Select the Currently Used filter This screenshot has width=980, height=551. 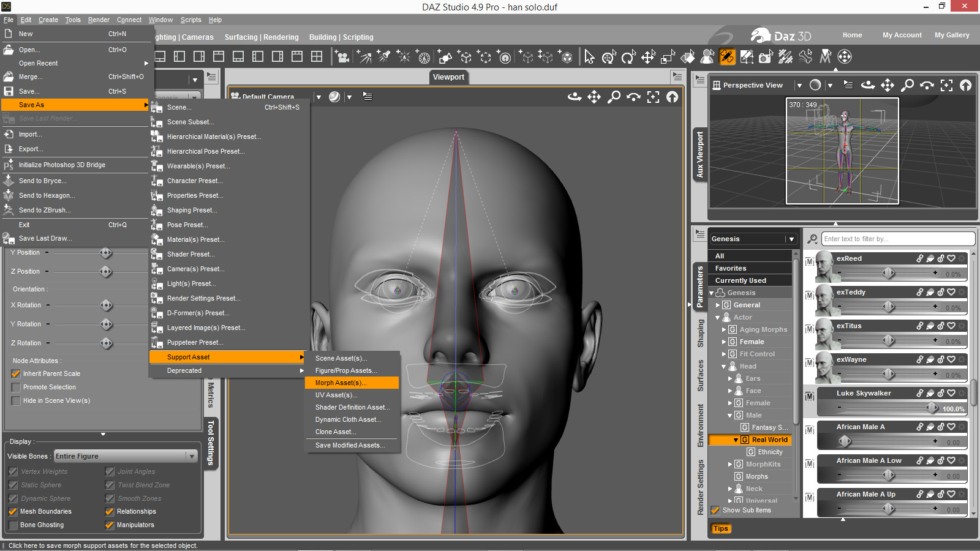[750, 280]
